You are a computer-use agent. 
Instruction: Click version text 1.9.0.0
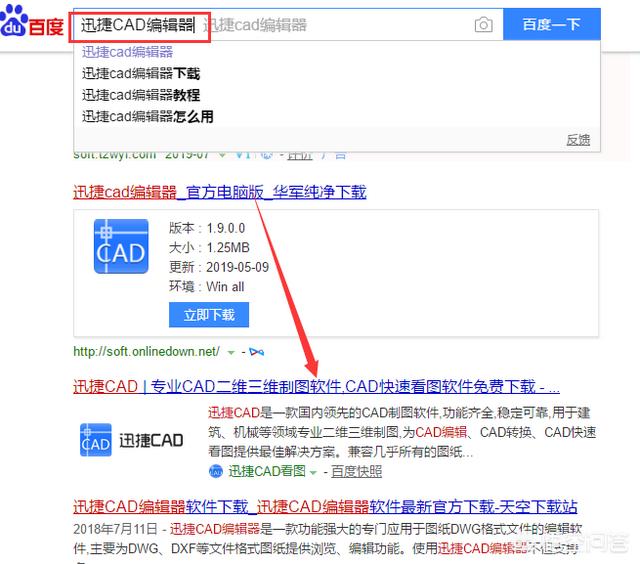226,228
